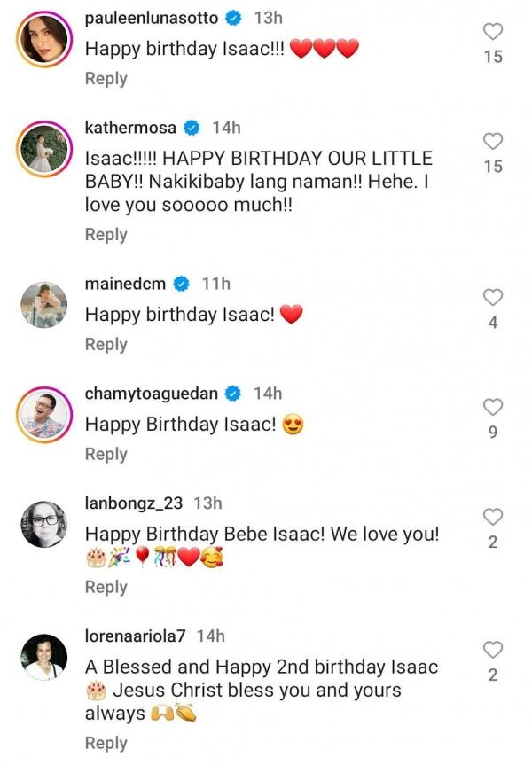This screenshot has width=532, height=765.
Task: View lanbongz_23's profile photo
Action: click(43, 525)
